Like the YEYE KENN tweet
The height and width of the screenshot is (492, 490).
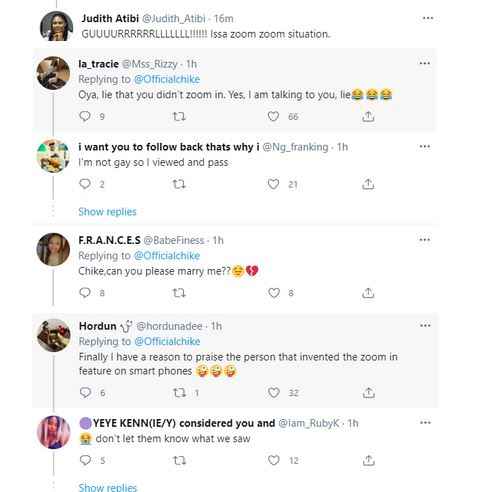(x=274, y=460)
